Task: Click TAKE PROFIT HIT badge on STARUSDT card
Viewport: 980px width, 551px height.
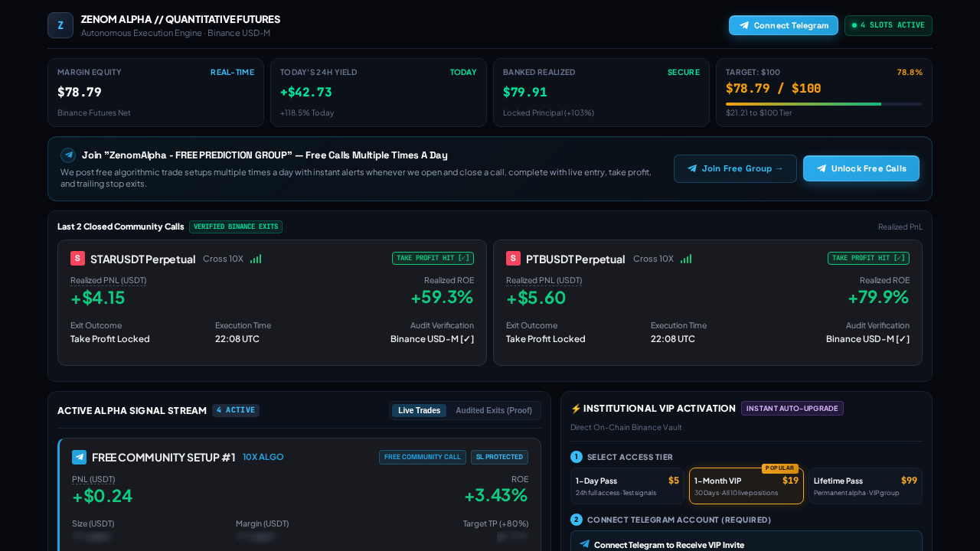Action: (433, 258)
